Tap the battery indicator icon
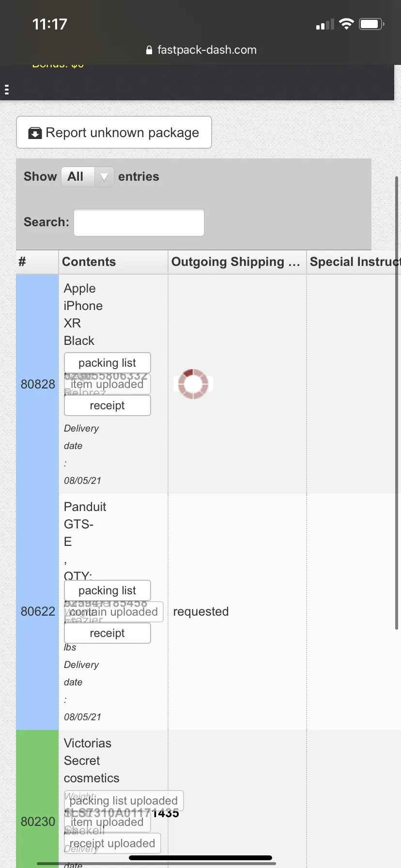The height and width of the screenshot is (868, 401). coord(371,24)
